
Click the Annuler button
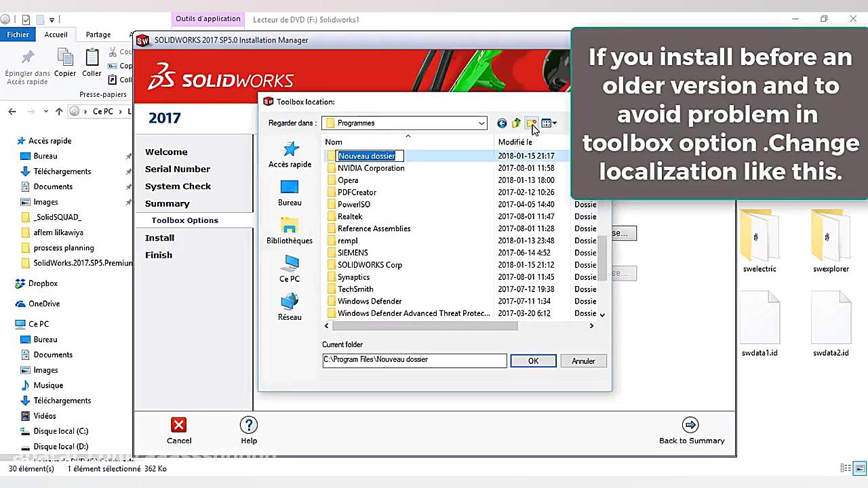583,361
